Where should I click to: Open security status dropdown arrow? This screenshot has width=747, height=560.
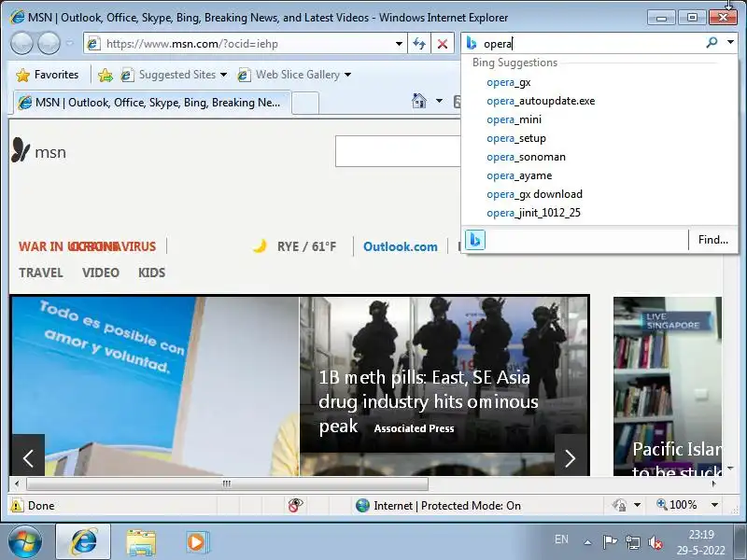(x=637, y=505)
